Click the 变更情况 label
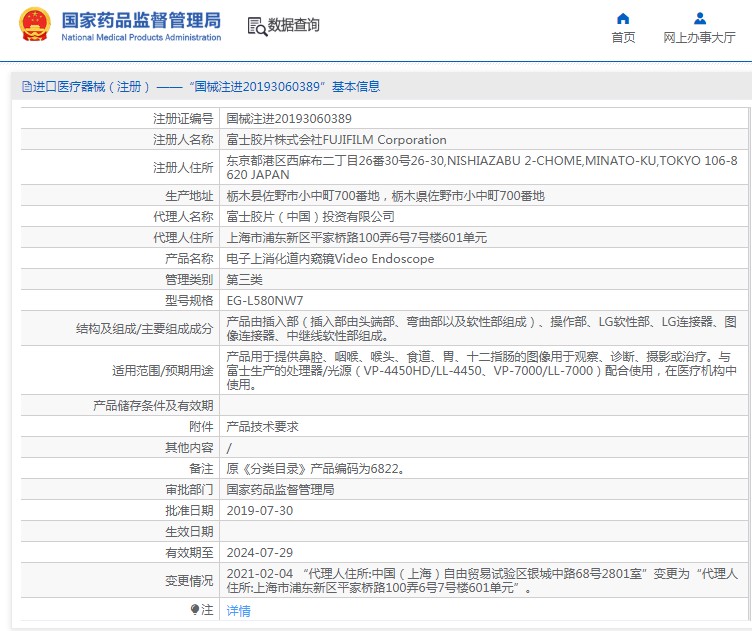 tap(189, 581)
